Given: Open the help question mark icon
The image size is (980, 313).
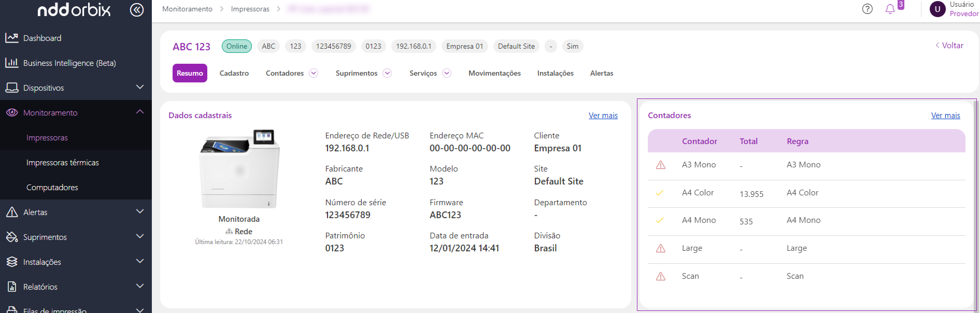Looking at the screenshot, I should (867, 9).
